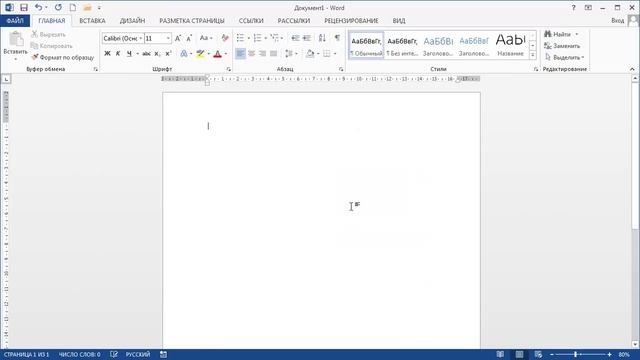Screen dimensions: 640x360
Task: Toggle underline (Ч) formatting
Action: pos(129,53)
